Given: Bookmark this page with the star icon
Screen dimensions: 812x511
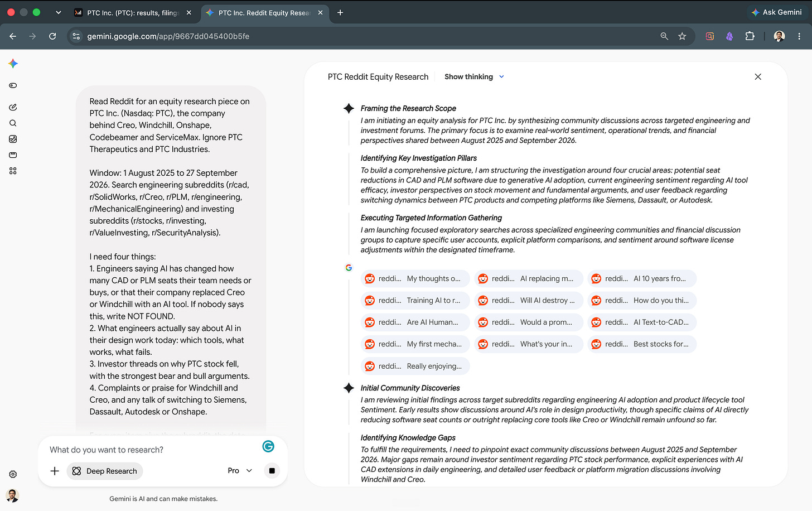Looking at the screenshot, I should click(x=682, y=36).
